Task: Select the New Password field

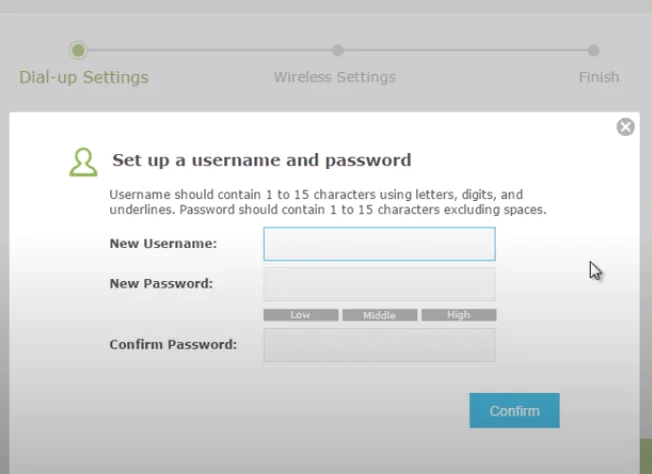Action: pyautogui.click(x=379, y=284)
